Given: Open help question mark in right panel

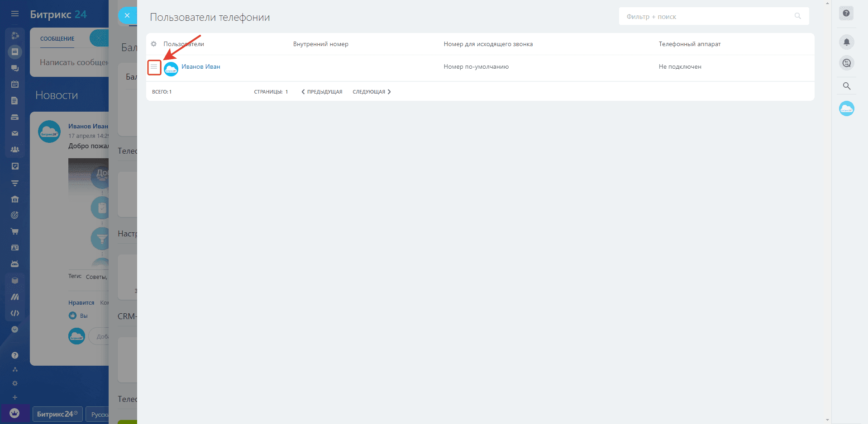Looking at the screenshot, I should coord(846,13).
